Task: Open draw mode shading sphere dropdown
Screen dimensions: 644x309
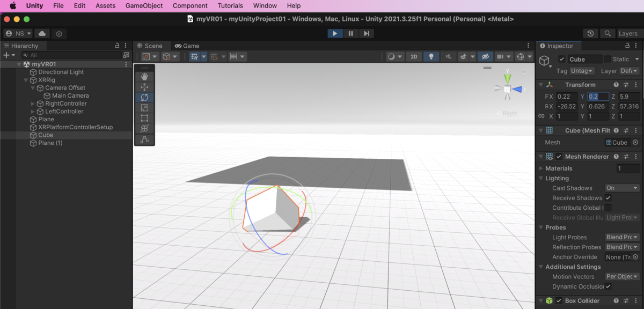Action: (x=395, y=56)
